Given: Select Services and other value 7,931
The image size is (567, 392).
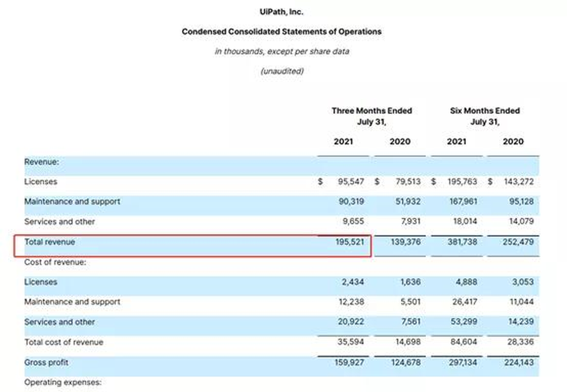Looking at the screenshot, I should pyautogui.click(x=411, y=221).
